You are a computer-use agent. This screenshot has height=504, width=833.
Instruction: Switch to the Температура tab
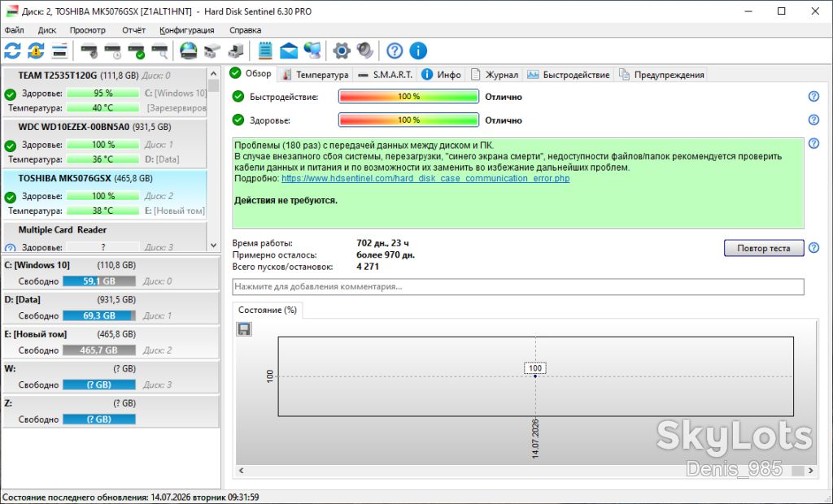tap(315, 75)
